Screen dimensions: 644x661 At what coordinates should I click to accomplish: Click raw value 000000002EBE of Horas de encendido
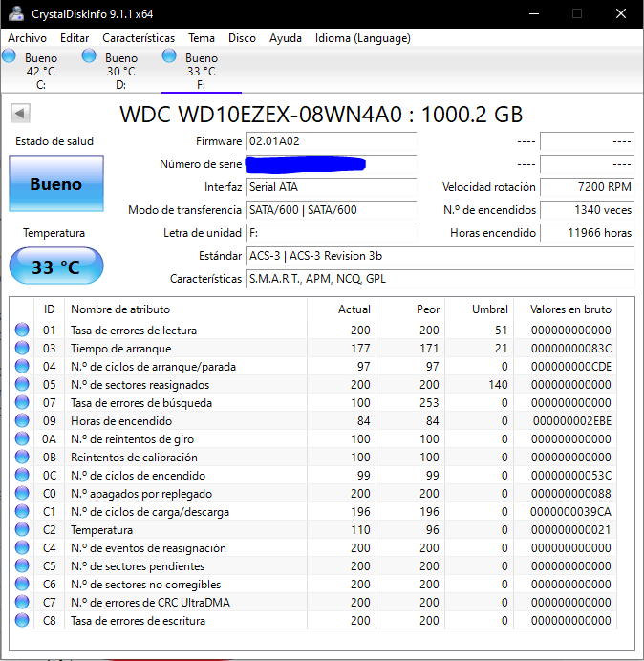click(x=572, y=420)
